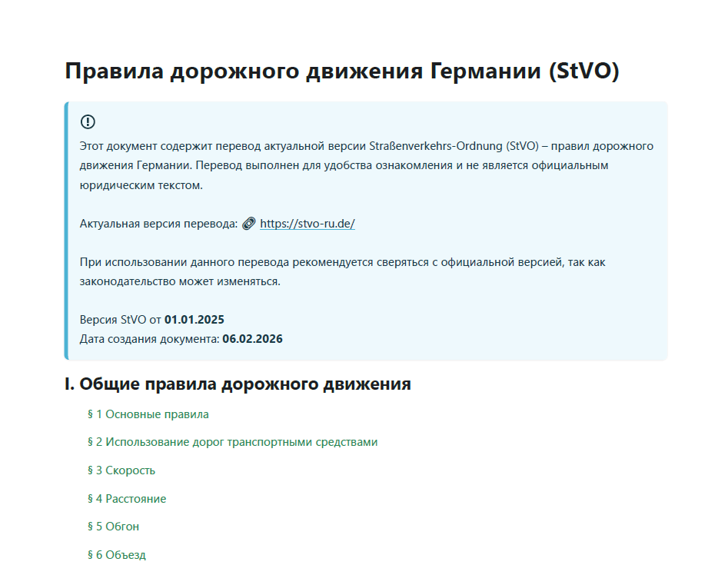Click the paperclip icon before the URL
The height and width of the screenshot is (565, 728).
point(249,224)
